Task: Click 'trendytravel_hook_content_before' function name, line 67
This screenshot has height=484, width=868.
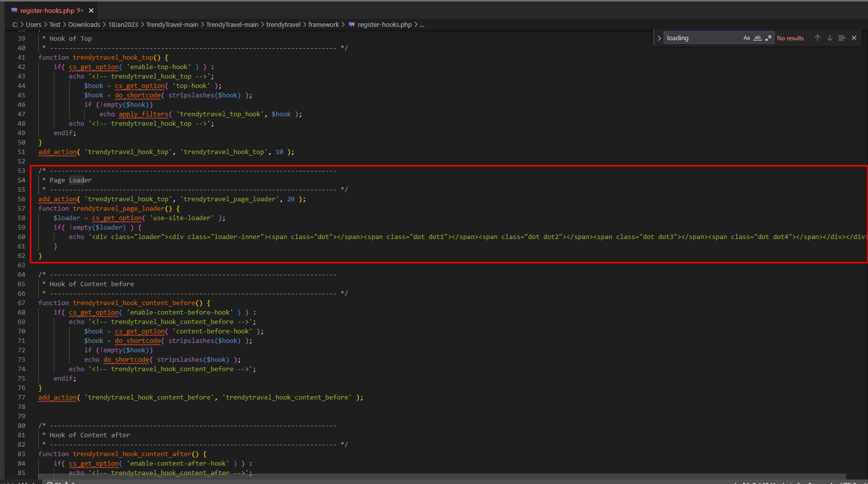Action: (x=134, y=303)
